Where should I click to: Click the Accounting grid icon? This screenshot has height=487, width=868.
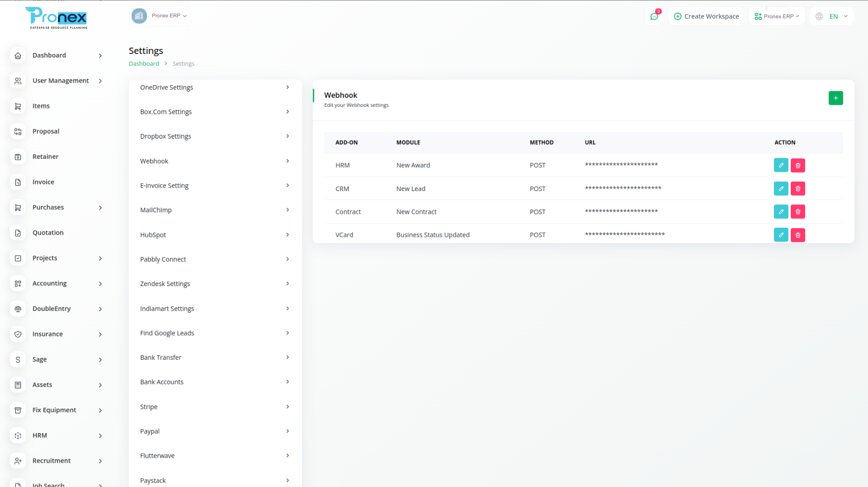click(x=18, y=284)
